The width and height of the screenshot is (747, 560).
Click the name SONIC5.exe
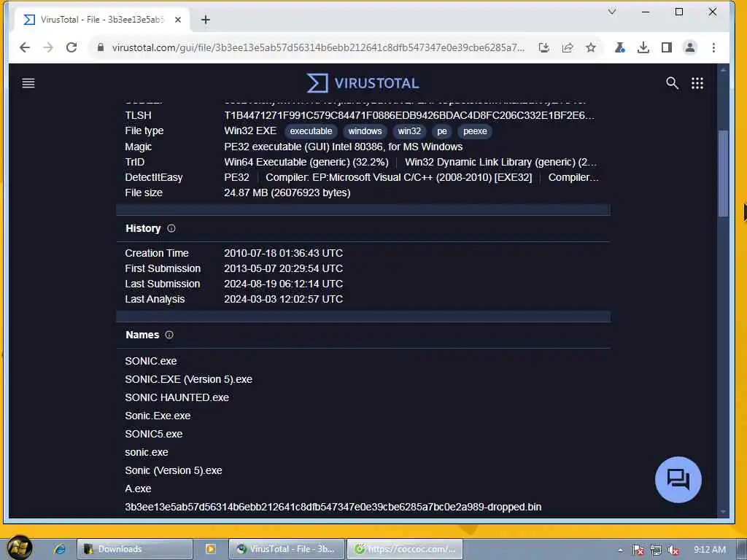point(154,435)
